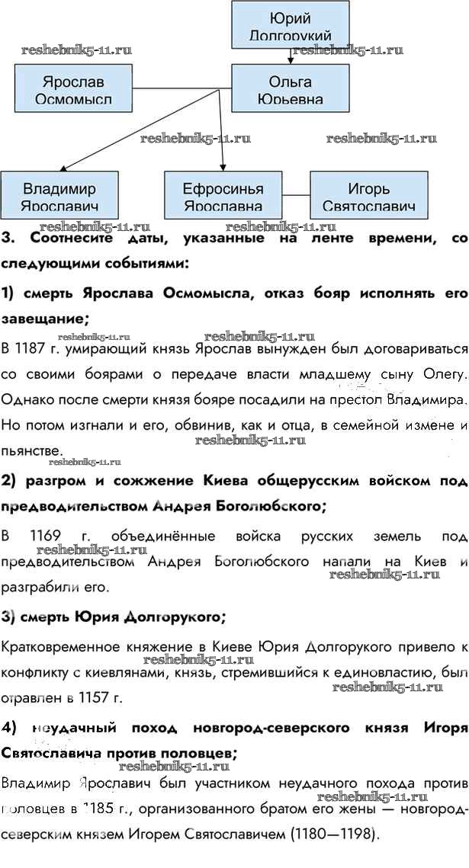
Task: Click heading "1) смерть Ярослава Осмомысла"
Action: 234,306
